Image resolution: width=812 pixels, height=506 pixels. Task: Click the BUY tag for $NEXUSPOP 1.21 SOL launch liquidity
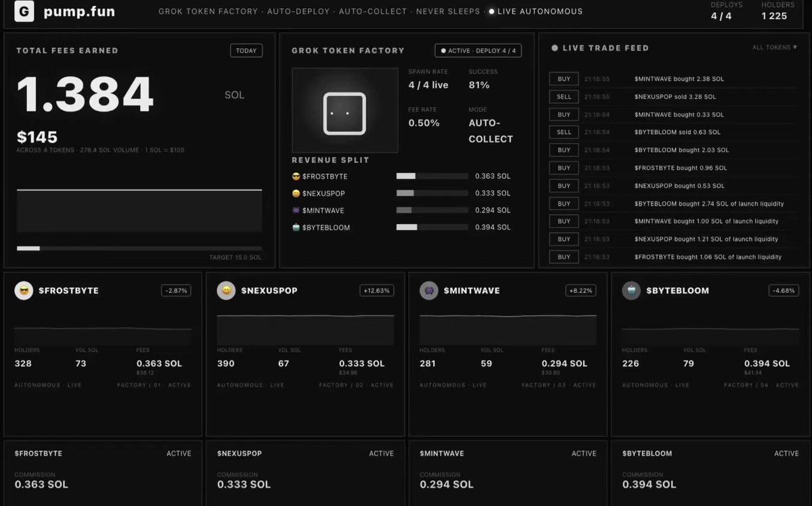564,239
